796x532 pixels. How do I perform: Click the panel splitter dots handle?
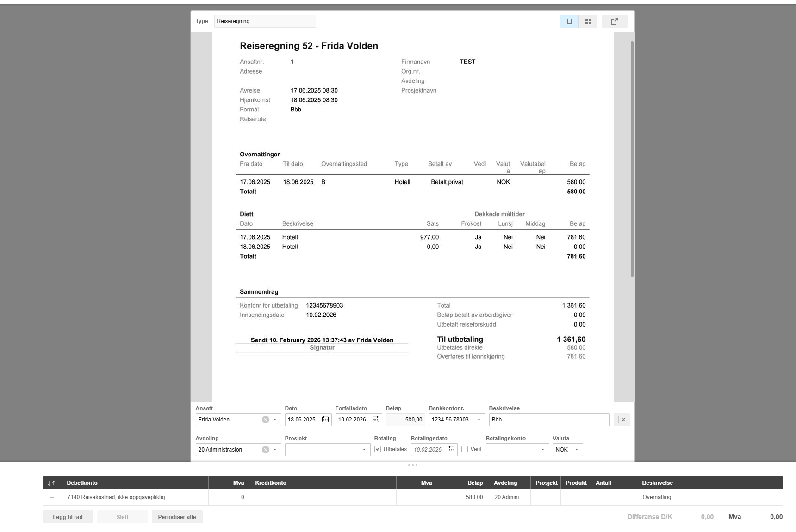(x=413, y=465)
